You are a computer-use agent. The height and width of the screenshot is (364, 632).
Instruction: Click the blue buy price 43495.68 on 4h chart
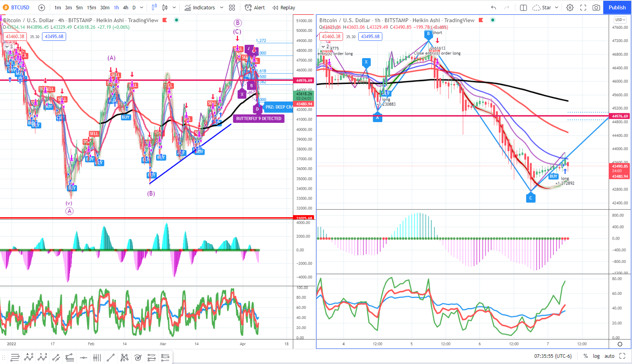54,37
